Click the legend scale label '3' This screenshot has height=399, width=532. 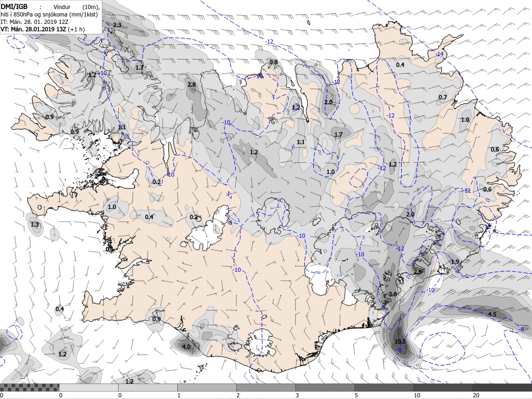(297, 395)
